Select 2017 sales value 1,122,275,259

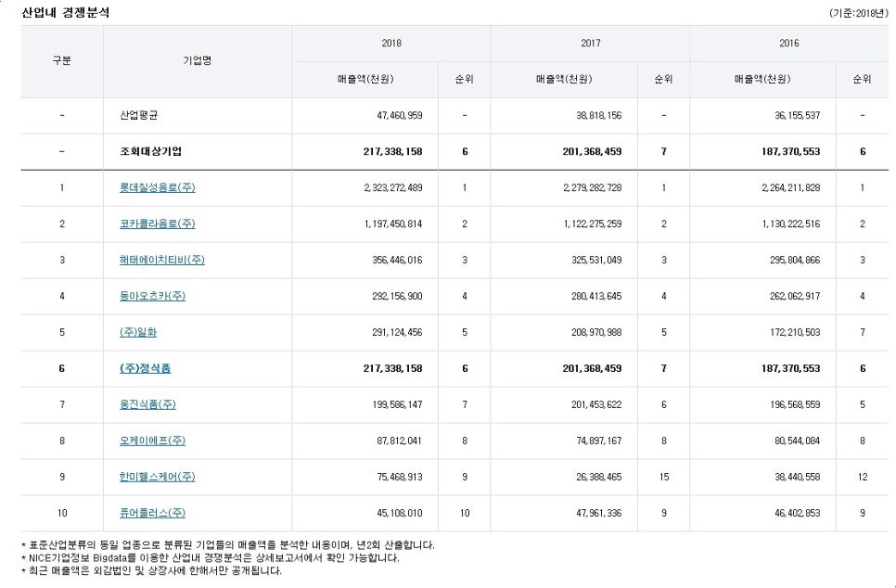[593, 224]
